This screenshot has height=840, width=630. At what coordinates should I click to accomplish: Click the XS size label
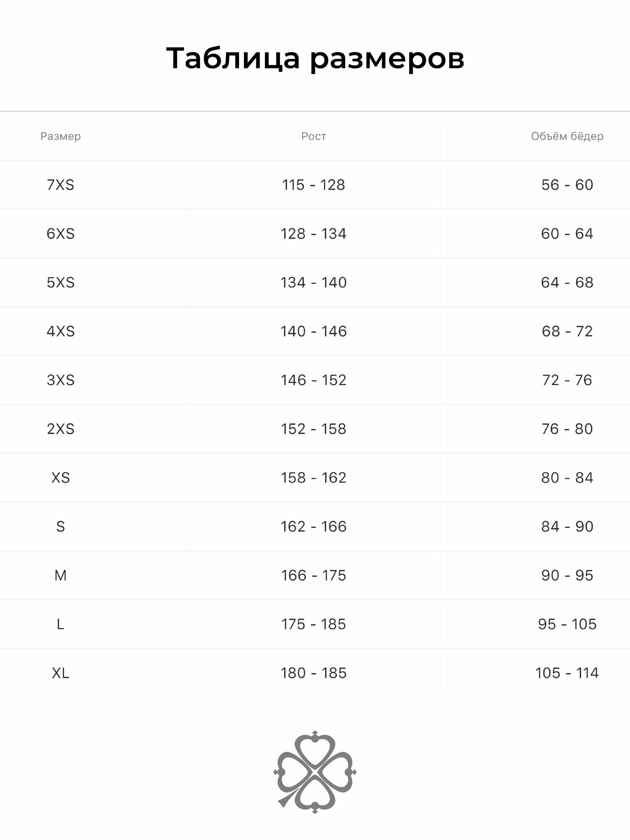tap(60, 478)
